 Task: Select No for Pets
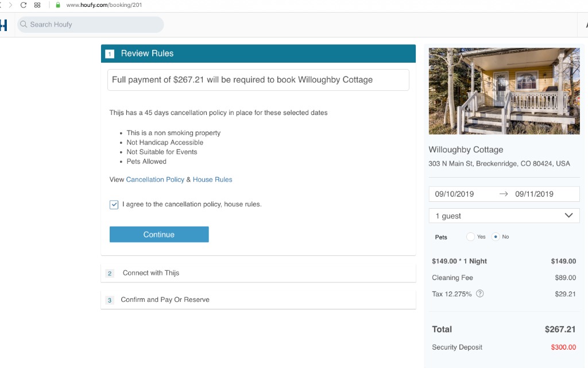click(x=496, y=237)
